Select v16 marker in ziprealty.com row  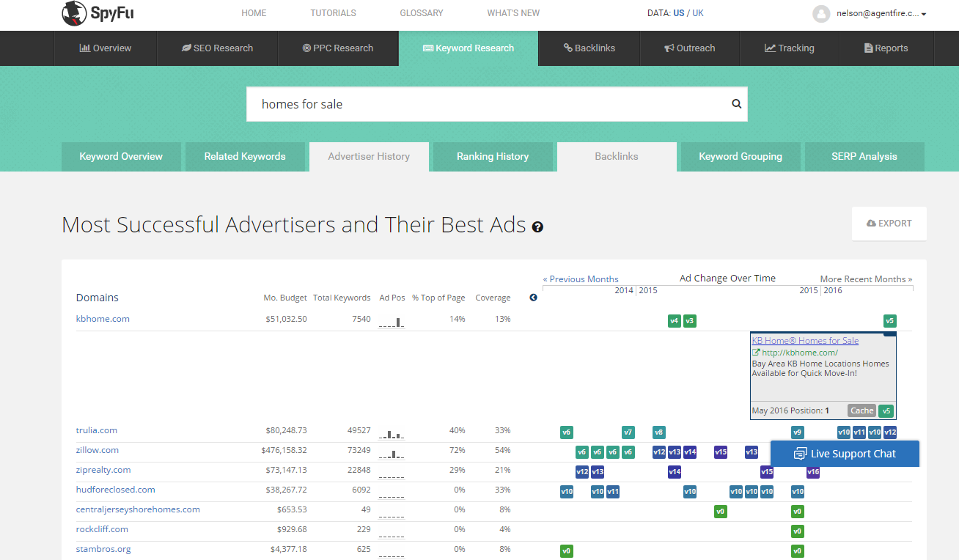coord(813,472)
